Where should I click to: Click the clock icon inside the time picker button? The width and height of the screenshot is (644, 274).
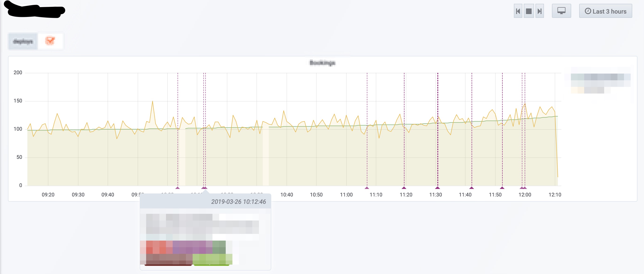click(588, 11)
